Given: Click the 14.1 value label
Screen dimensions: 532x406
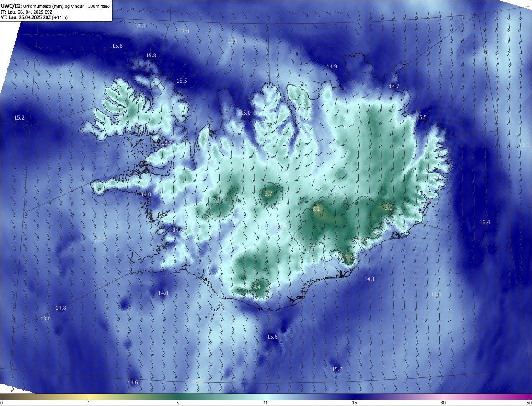Looking at the screenshot, I should click(369, 279).
